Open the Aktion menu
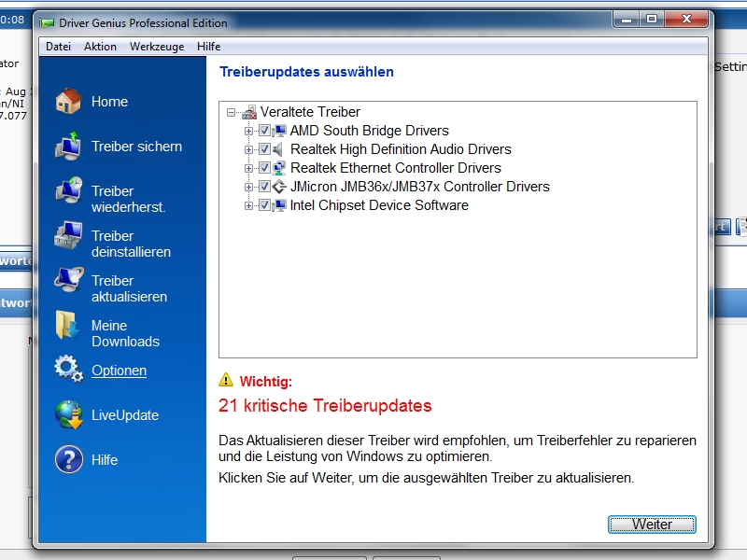747x560 pixels. point(100,46)
